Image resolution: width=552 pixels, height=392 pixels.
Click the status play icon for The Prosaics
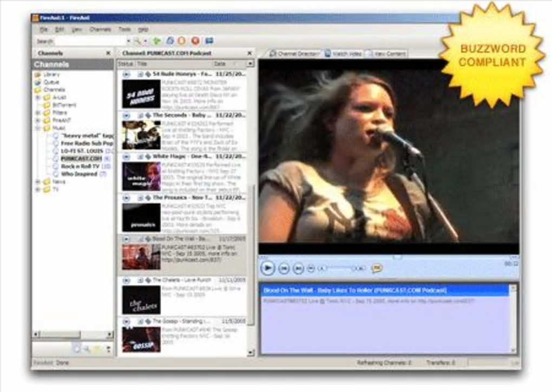click(126, 198)
